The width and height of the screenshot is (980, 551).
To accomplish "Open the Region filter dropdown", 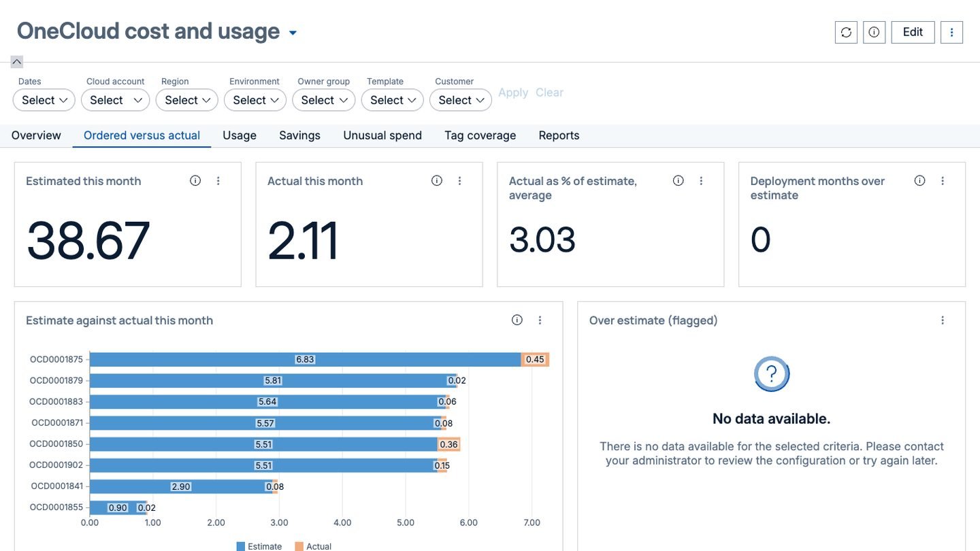I will coord(187,100).
